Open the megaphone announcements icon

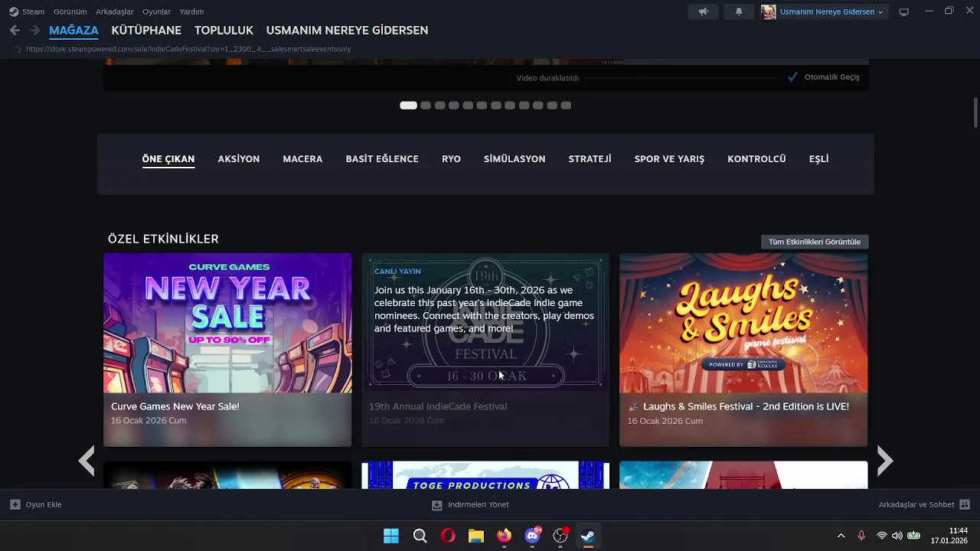(x=703, y=11)
